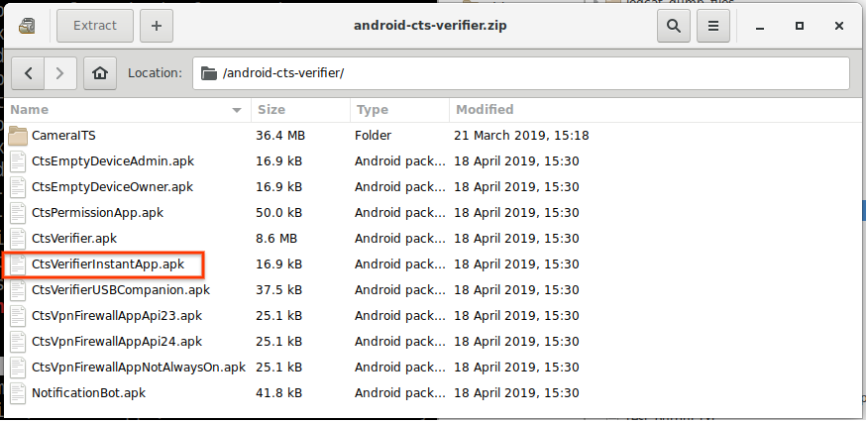Select CtsVpnFirewallAppApi24.apk entry

(117, 341)
